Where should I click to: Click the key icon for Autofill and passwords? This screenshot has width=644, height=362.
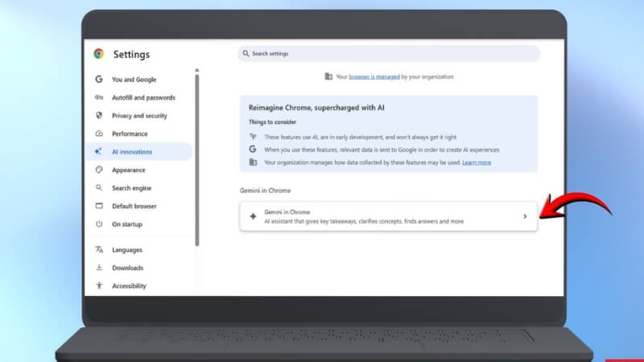tap(99, 97)
